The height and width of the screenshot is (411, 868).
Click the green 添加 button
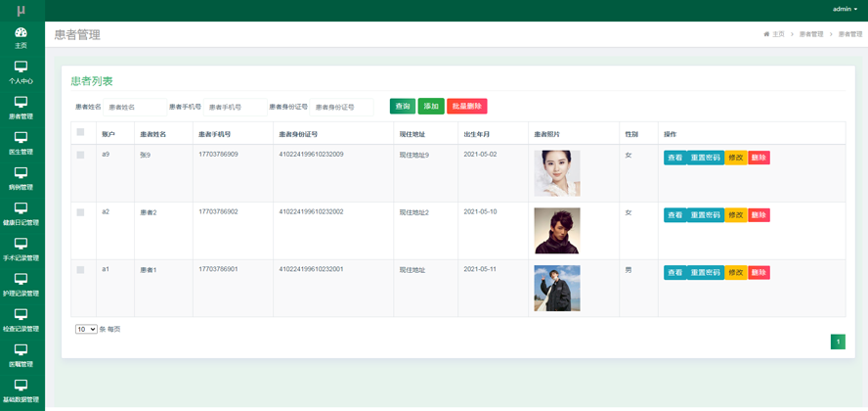point(431,107)
